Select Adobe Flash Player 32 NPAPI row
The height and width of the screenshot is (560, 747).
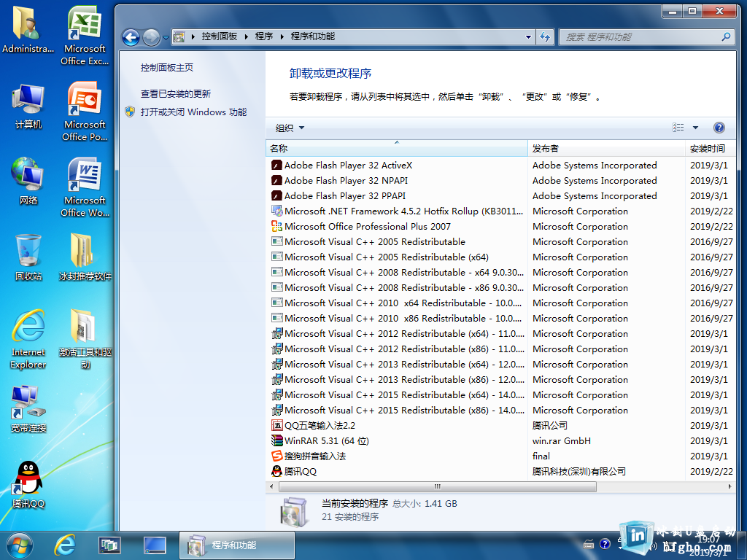coord(500,181)
